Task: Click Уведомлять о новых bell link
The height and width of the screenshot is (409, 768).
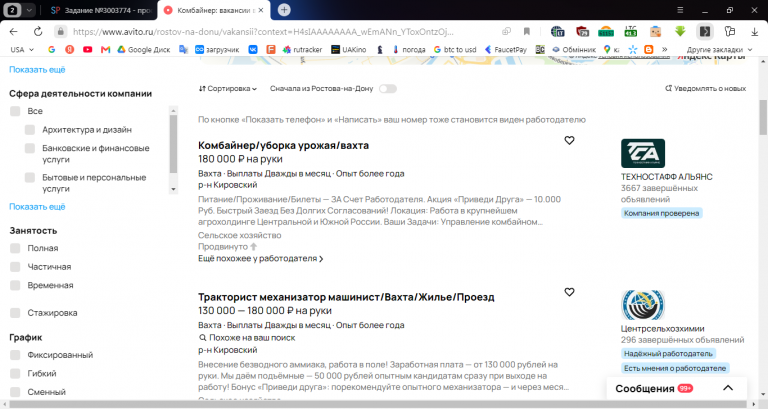Action: (705, 89)
